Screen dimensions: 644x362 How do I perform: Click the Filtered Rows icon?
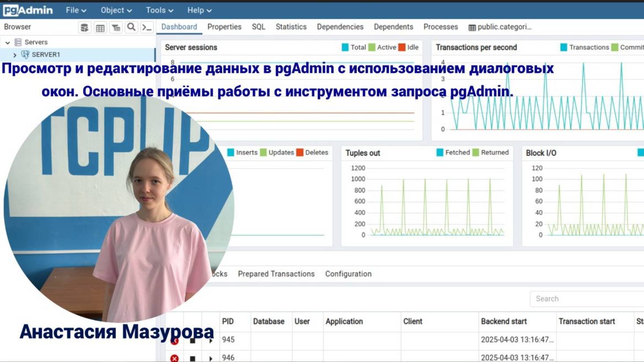[116, 27]
